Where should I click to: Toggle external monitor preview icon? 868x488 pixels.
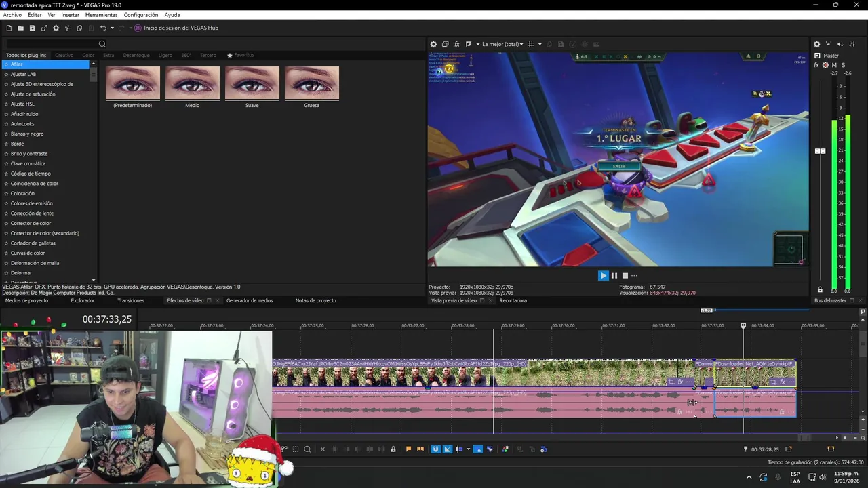point(445,44)
